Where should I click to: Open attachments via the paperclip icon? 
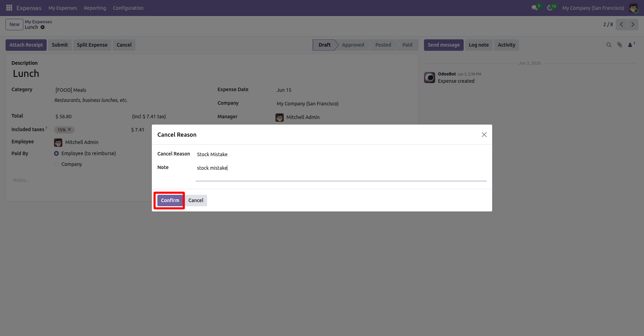point(620,45)
